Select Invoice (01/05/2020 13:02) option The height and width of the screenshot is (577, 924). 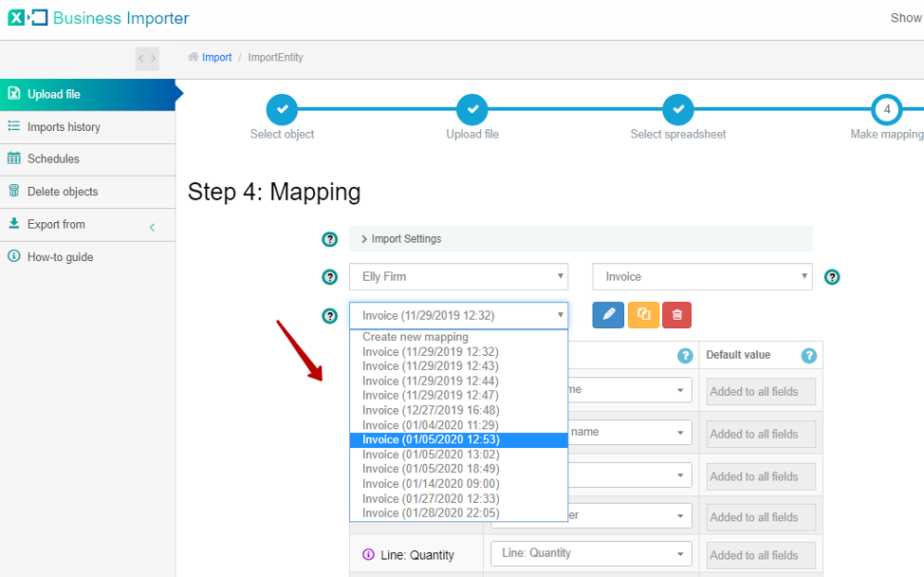[458, 455]
